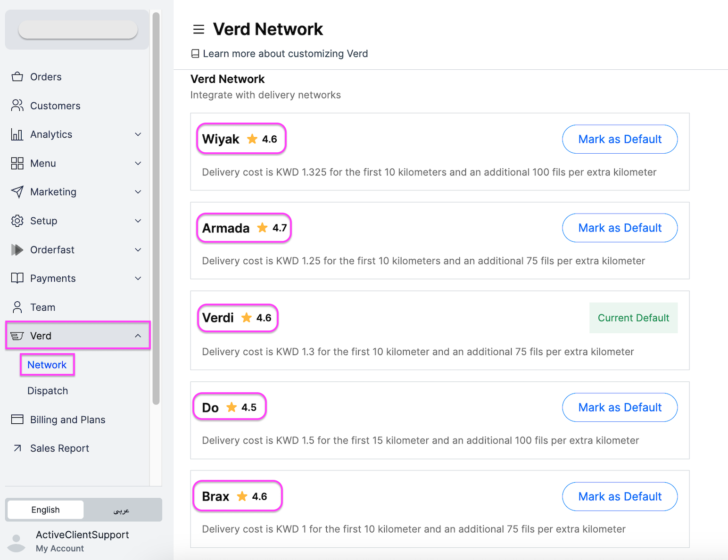The image size is (728, 560).
Task: Click the Customers people icon
Action: click(17, 106)
